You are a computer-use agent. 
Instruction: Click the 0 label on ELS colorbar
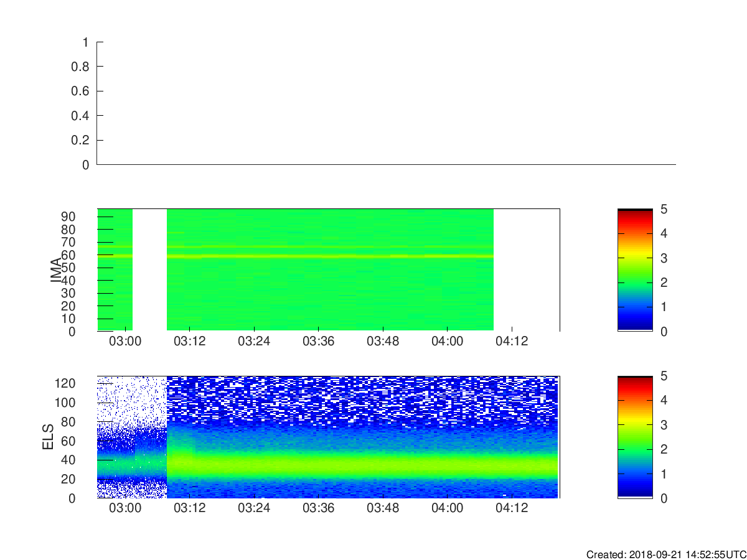click(x=664, y=498)
